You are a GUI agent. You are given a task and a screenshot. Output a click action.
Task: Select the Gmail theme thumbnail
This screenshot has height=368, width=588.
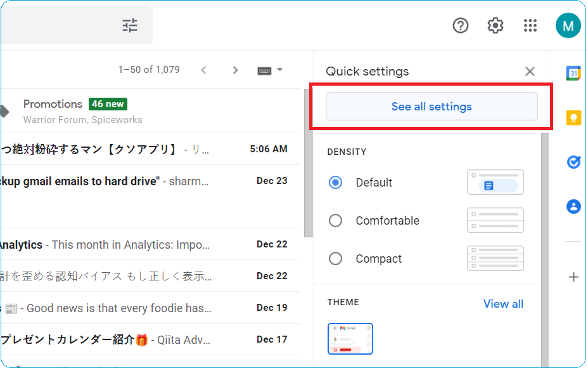350,338
